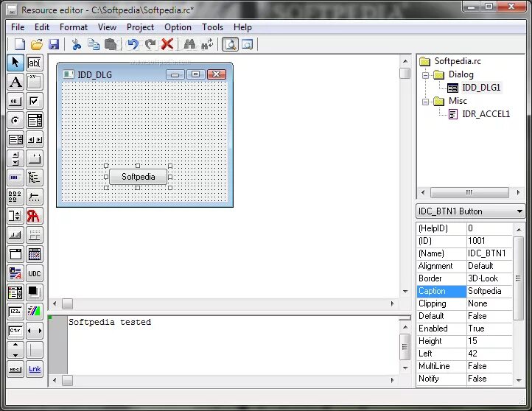This screenshot has height=411, width=532.
Task: Click the New file toolbar icon
Action: pyautogui.click(x=20, y=44)
